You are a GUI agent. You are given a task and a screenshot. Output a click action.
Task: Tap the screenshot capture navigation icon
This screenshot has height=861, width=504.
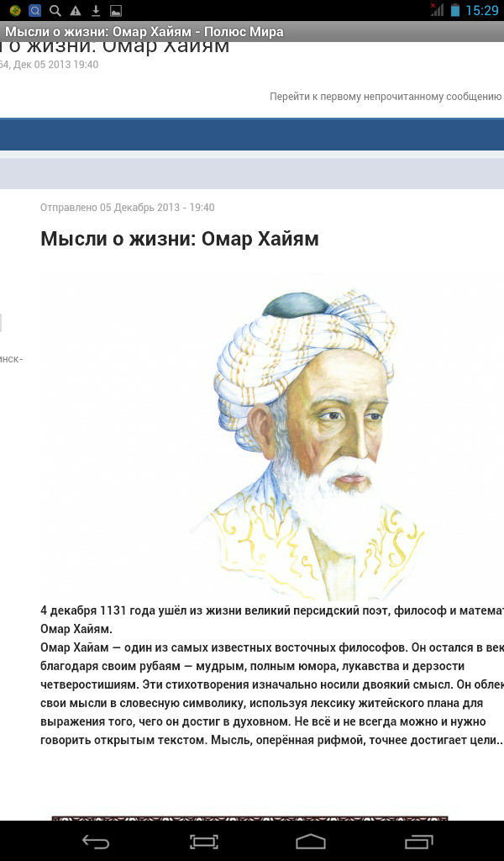204,842
